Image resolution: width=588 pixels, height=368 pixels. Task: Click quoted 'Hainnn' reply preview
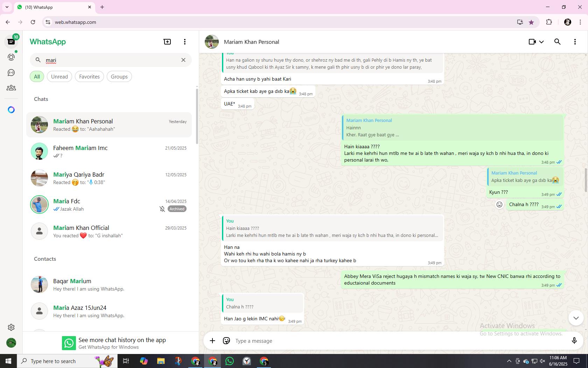[453, 128]
